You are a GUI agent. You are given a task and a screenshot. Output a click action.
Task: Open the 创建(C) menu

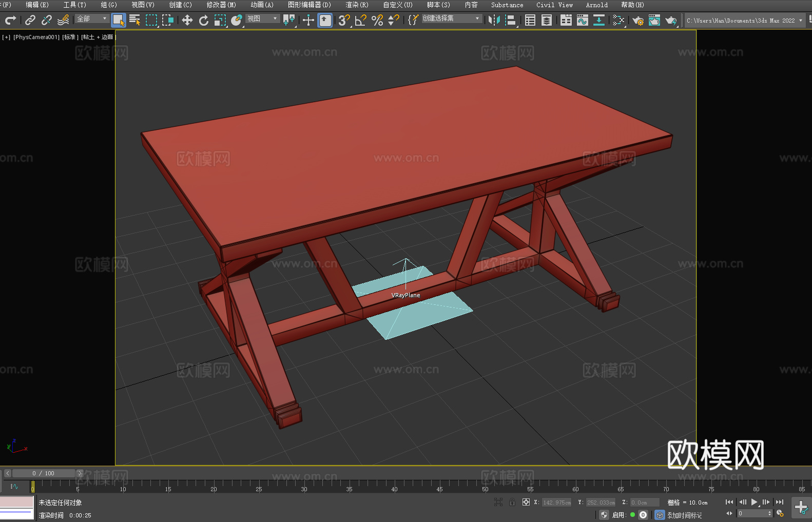pyautogui.click(x=181, y=5)
